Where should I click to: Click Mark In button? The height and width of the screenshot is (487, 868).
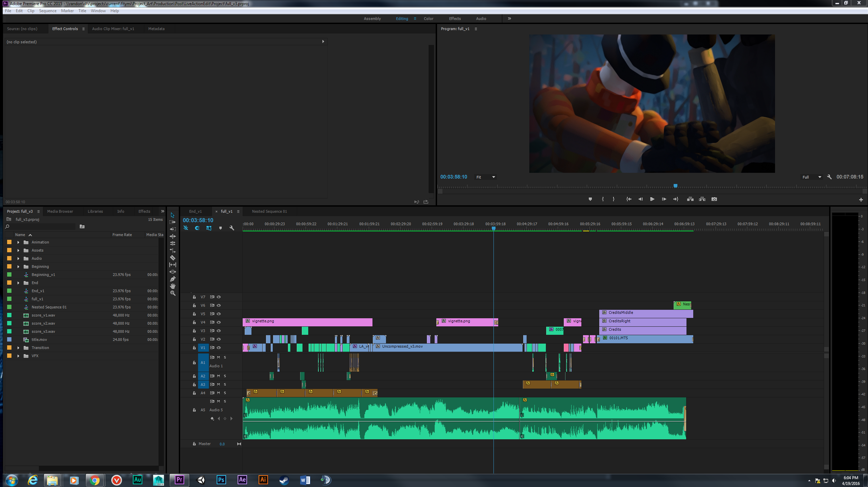(x=603, y=199)
